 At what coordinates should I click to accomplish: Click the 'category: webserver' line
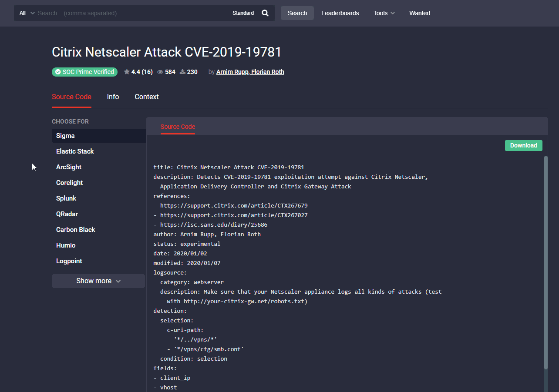pos(192,282)
